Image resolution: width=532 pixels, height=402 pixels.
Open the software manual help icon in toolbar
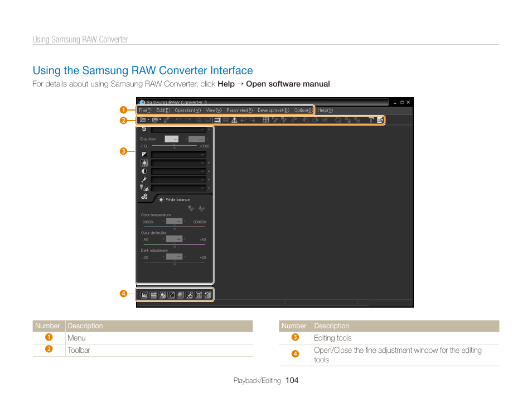click(380, 120)
